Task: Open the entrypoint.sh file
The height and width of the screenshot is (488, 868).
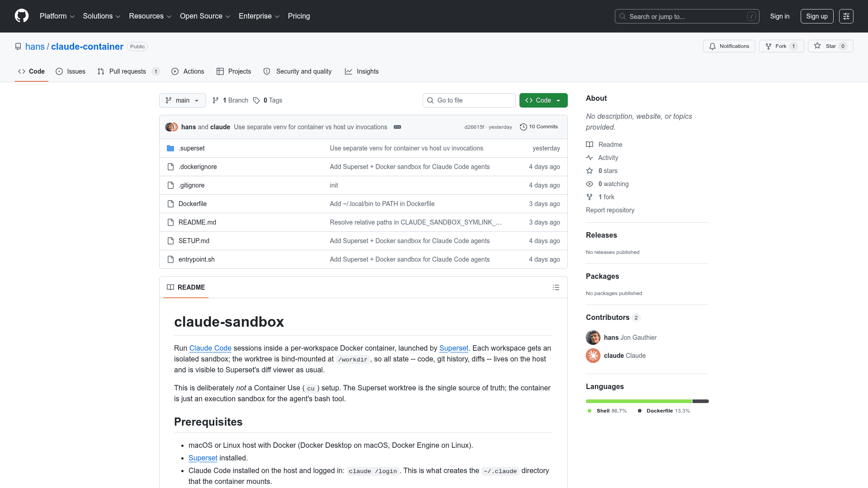Action: coord(197,259)
